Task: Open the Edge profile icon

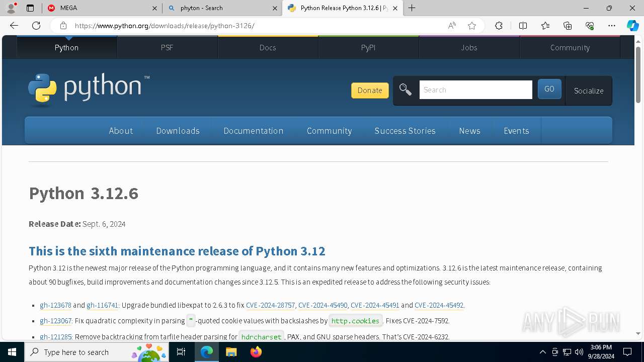Action: point(11,8)
